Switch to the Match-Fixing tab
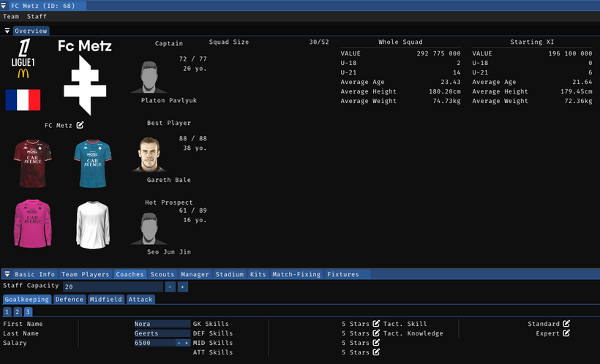Viewport: 600px width, 364px height. (x=296, y=275)
